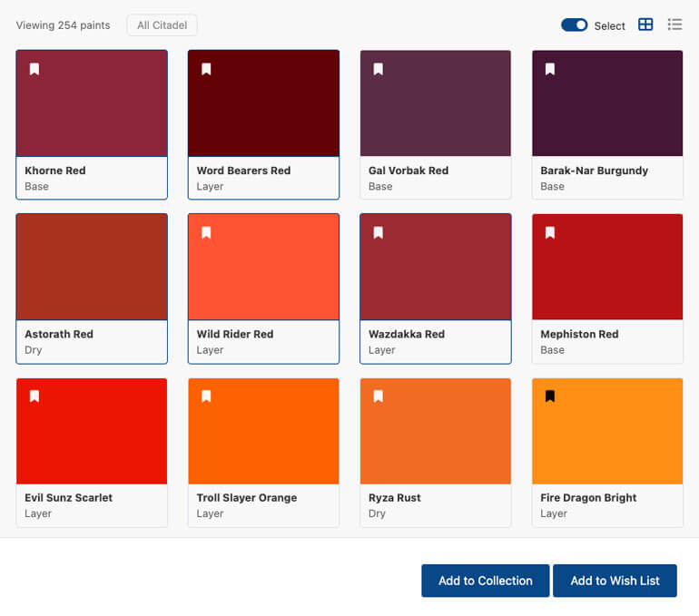The height and width of the screenshot is (616, 699).
Task: Click the Word Bearers Red name label
Action: 243,171
